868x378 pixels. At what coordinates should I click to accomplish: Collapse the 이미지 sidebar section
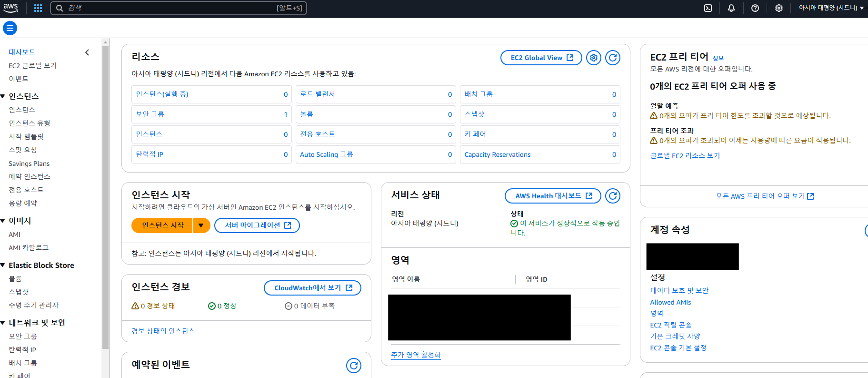[3, 221]
